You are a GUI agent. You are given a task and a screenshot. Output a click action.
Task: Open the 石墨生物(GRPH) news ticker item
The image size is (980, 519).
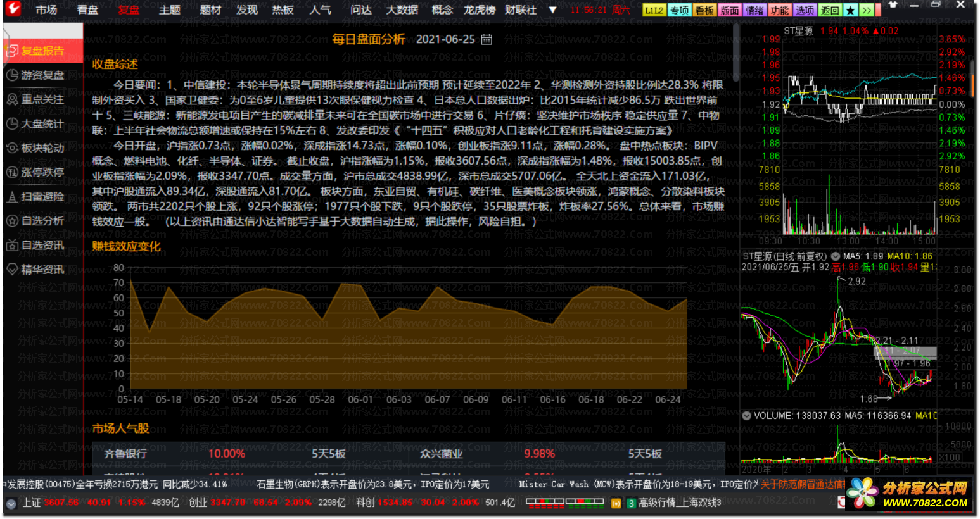[373, 484]
